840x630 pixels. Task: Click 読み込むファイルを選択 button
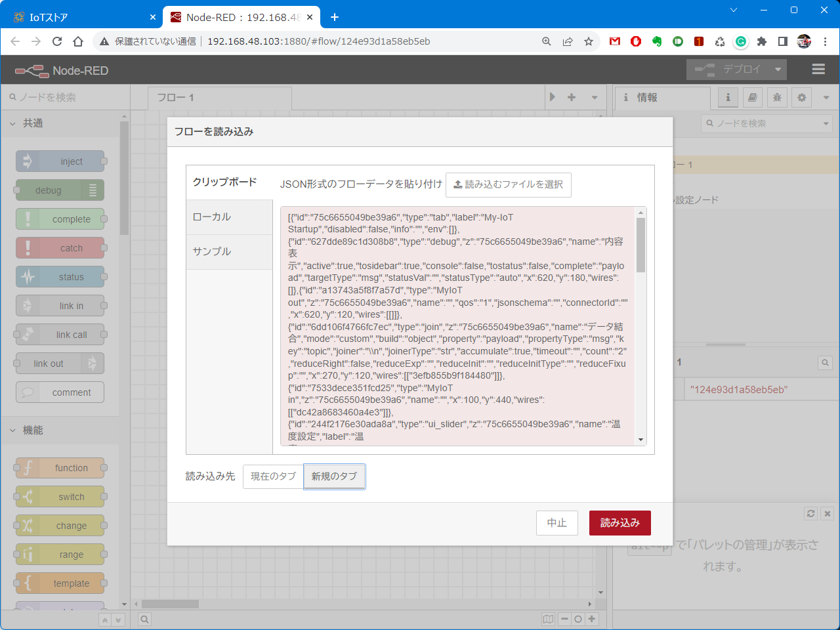point(508,185)
